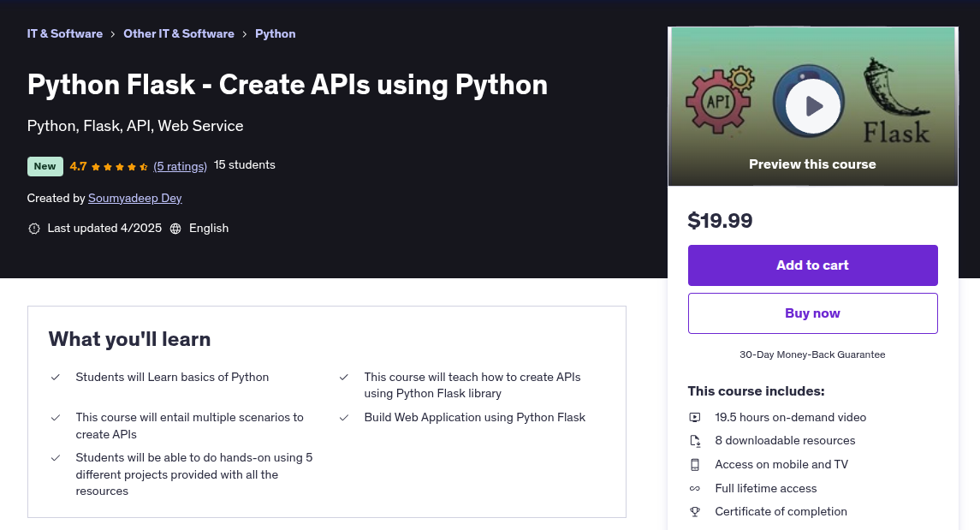The height and width of the screenshot is (530, 980).
Task: Click 'Students will Learn basics of Python'
Action: pos(173,378)
